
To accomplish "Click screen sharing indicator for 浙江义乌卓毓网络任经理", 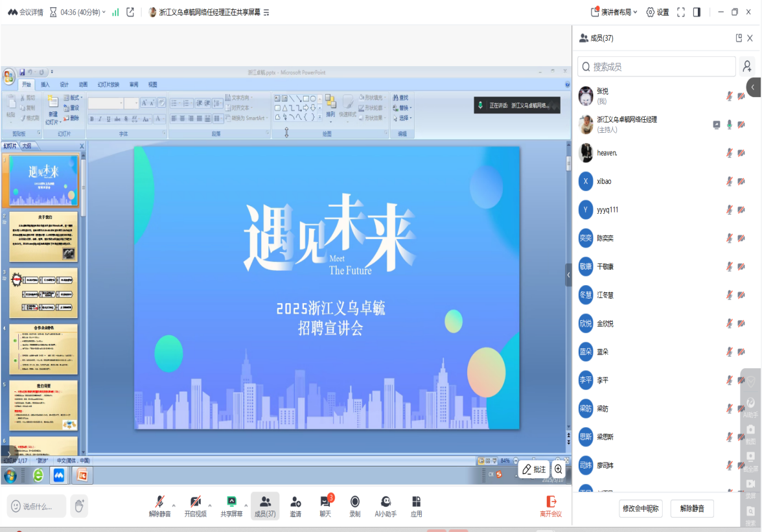I will coord(717,125).
